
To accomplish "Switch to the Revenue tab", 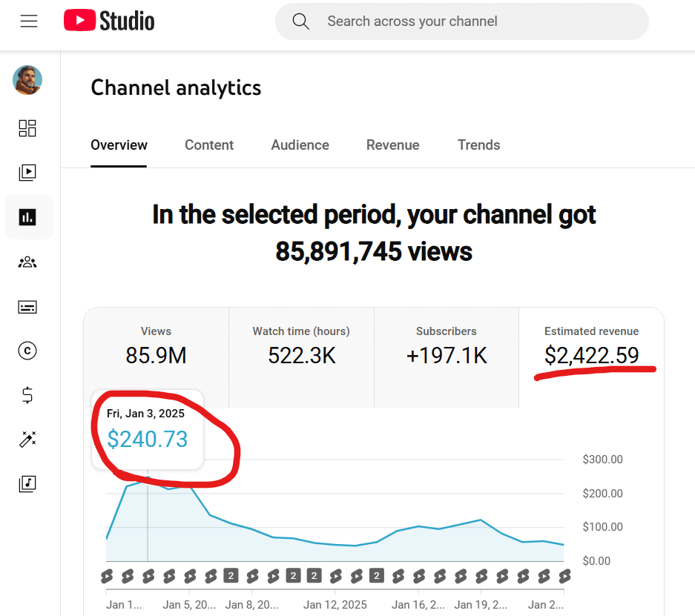I will [392, 145].
